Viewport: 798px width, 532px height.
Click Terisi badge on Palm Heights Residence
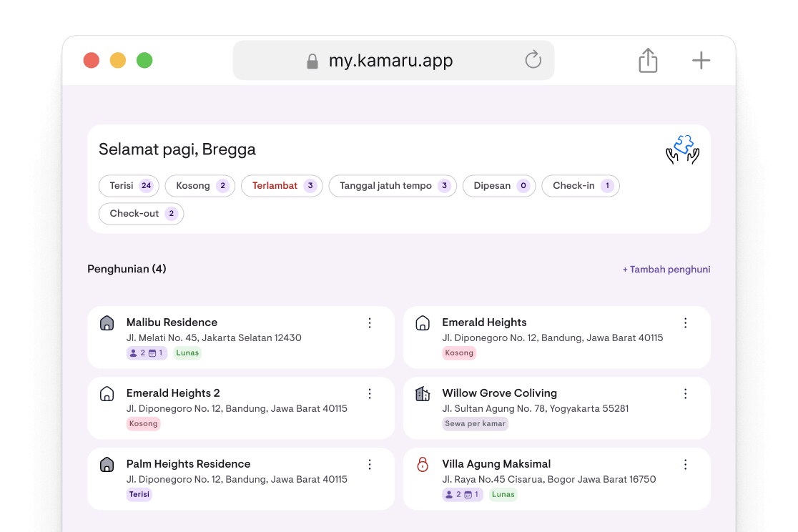139,494
